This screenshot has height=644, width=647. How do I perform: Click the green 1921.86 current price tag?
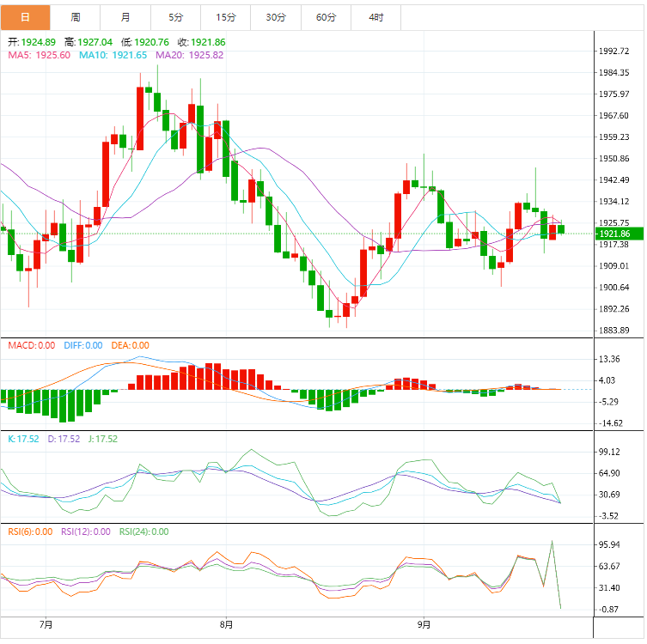(x=614, y=234)
